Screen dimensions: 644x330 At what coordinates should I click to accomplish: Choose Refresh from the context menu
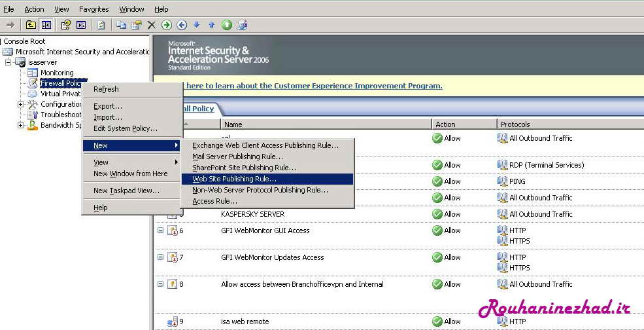[132, 89]
